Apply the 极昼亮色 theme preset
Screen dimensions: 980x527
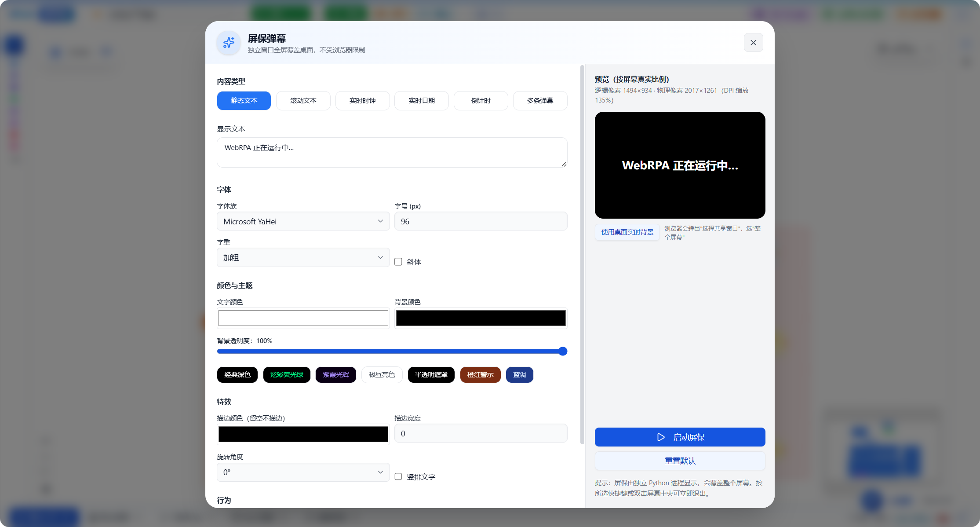(382, 375)
